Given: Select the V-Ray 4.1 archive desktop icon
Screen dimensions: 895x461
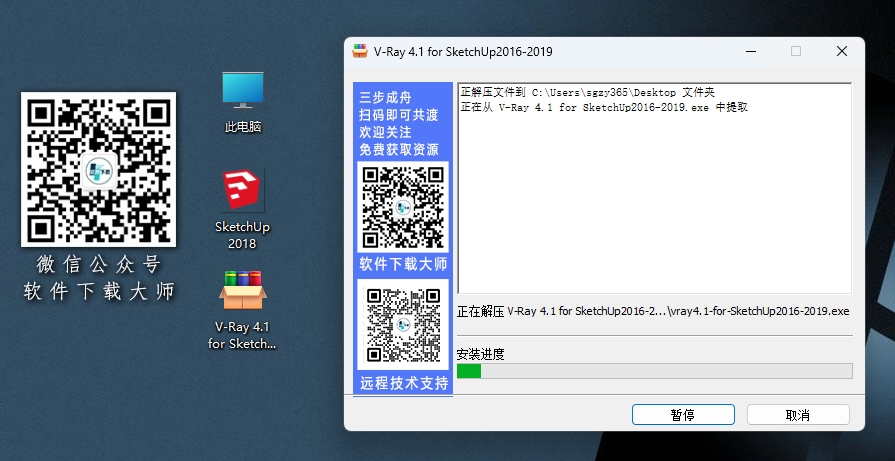Looking at the screenshot, I should point(243,310).
